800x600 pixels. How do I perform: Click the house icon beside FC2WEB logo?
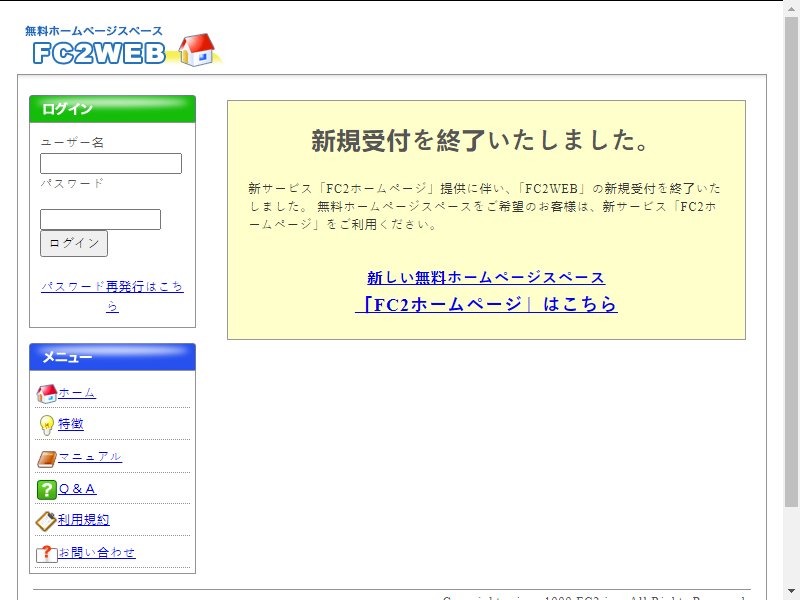pos(198,50)
